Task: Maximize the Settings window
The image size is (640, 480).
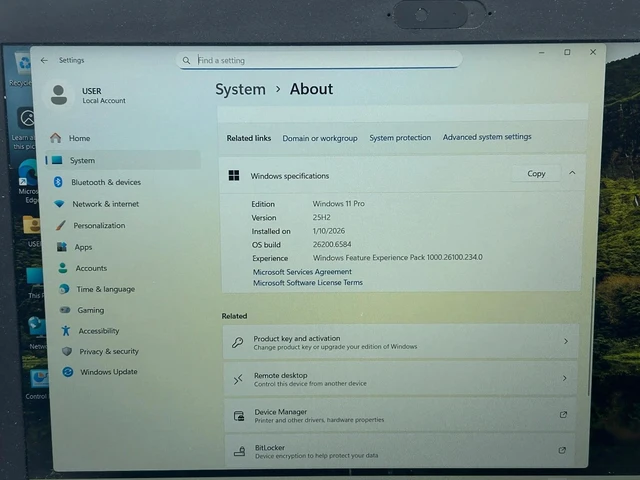Action: click(567, 52)
